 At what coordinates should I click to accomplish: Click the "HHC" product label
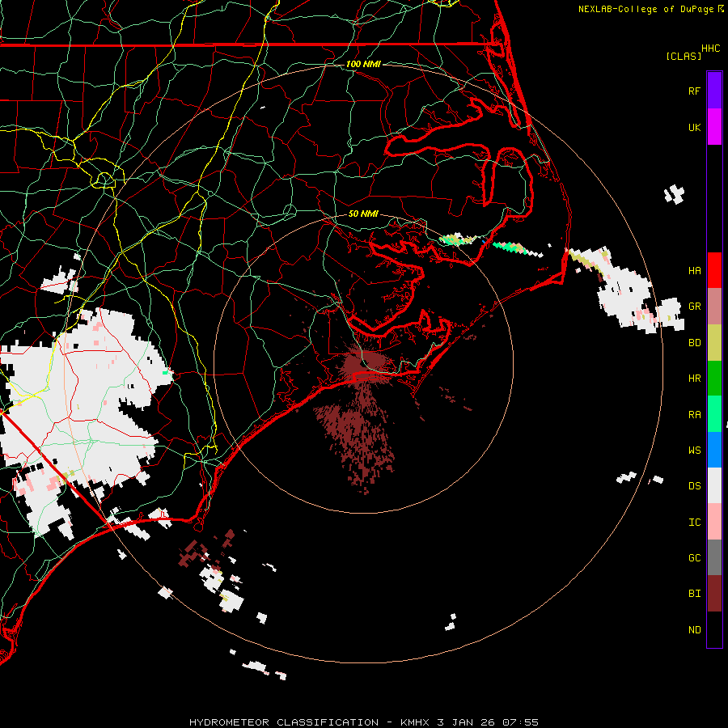click(710, 49)
